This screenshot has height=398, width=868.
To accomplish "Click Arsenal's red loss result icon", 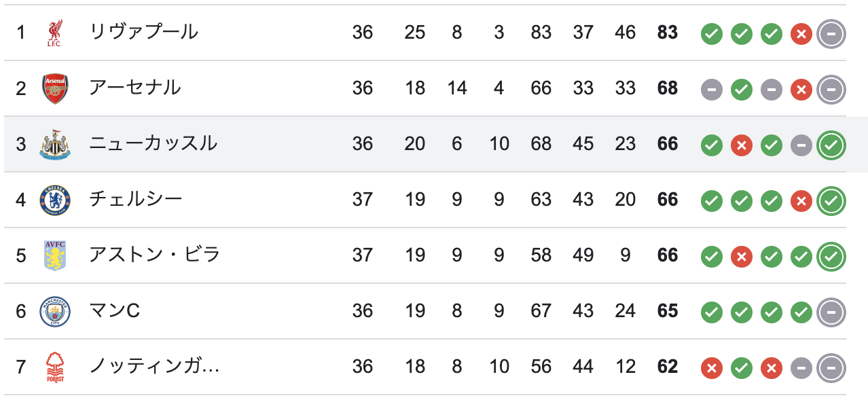I will (801, 89).
